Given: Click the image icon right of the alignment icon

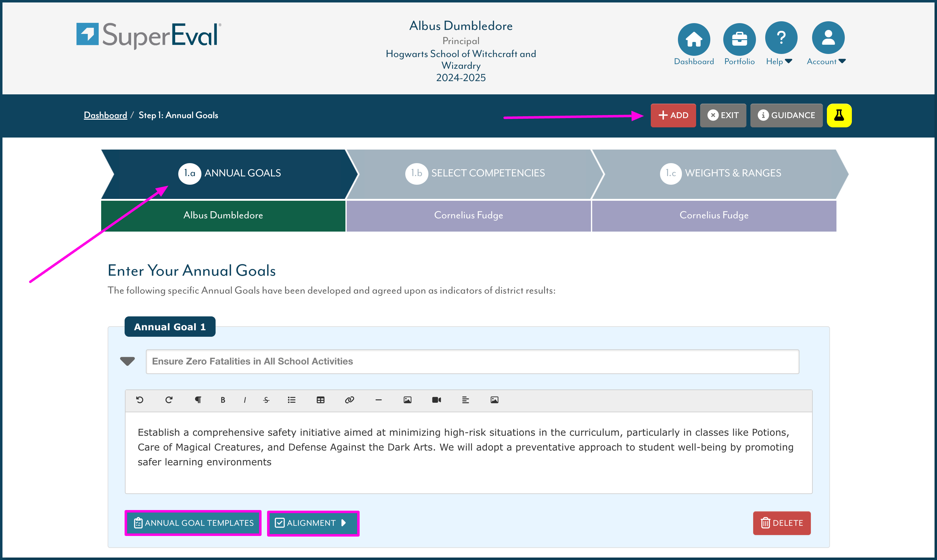Looking at the screenshot, I should 495,400.
